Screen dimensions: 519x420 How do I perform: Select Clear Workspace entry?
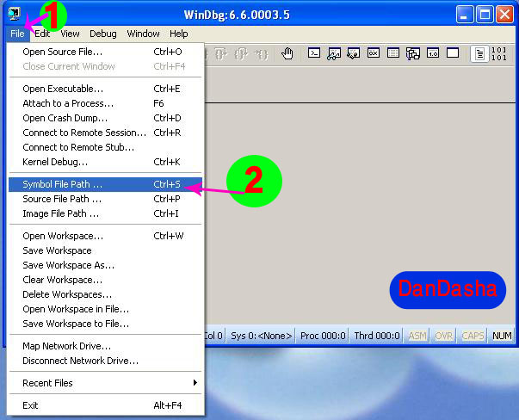[105, 280]
